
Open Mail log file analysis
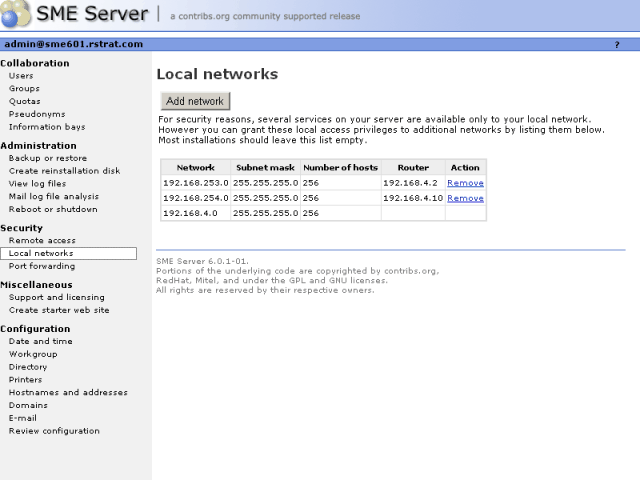(54, 196)
